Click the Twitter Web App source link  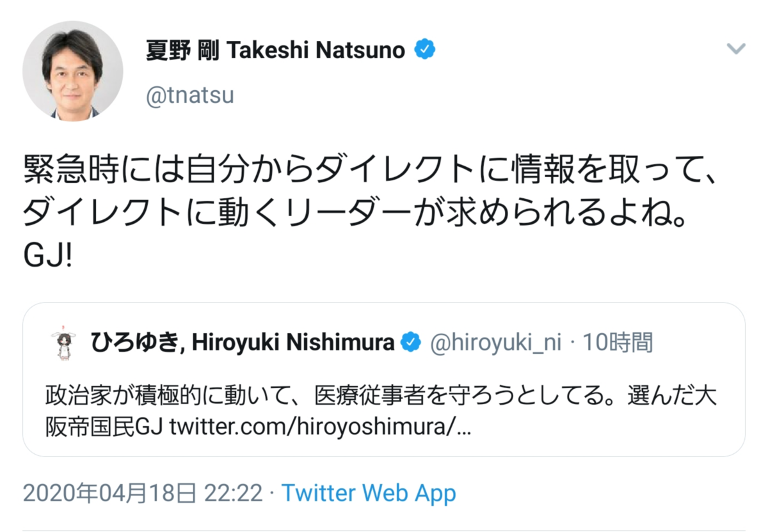369,494
